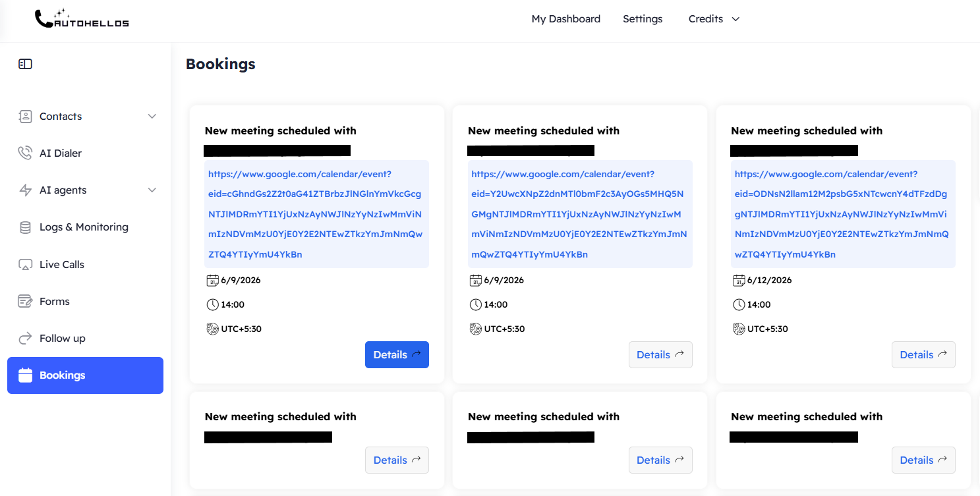980x496 pixels.
Task: Click the Credits menu label
Action: (706, 19)
